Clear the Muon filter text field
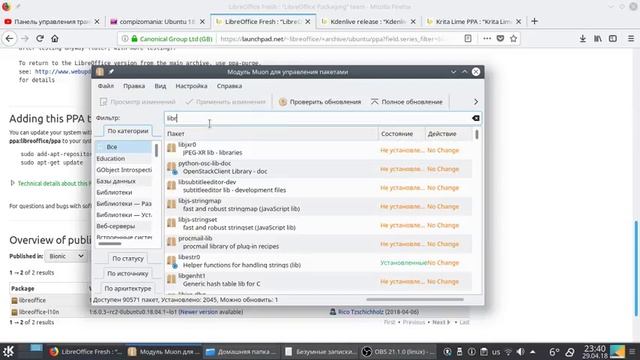The height and width of the screenshot is (360, 640). click(x=476, y=118)
